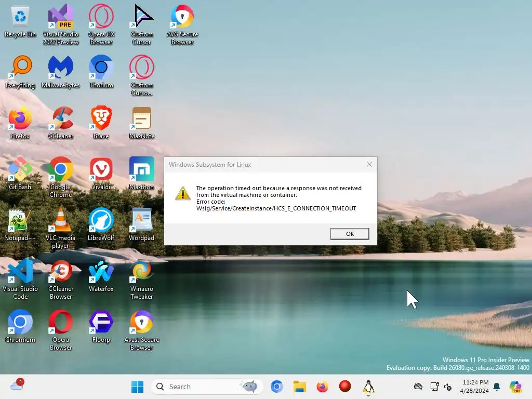Select the VLC media player icon
This screenshot has height=399, width=532.
point(61,228)
